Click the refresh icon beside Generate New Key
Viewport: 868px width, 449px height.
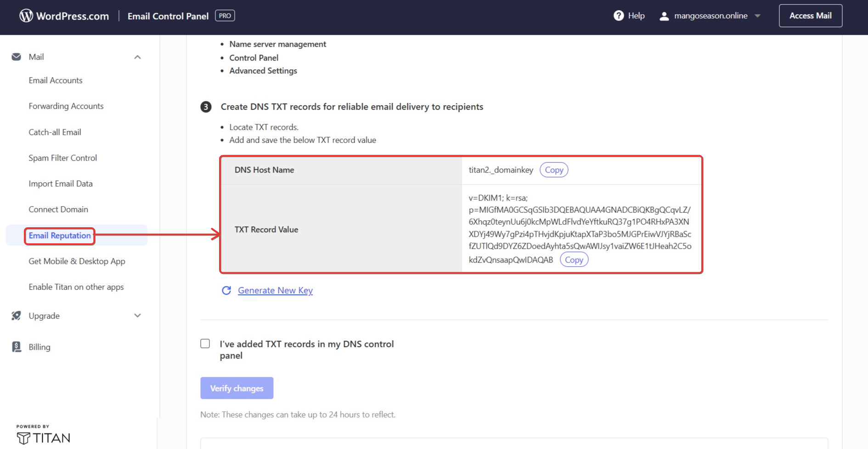(x=226, y=290)
